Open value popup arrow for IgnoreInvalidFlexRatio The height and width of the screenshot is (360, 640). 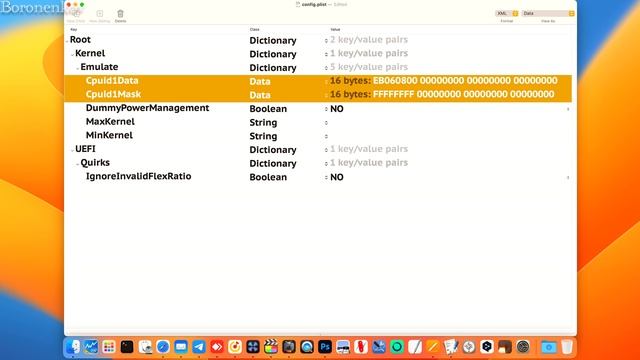tap(568, 177)
